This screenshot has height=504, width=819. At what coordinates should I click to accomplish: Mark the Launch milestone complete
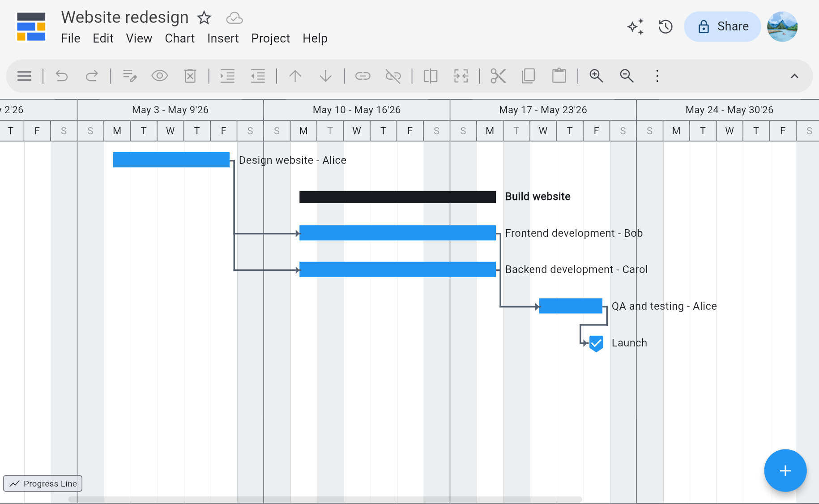(x=596, y=343)
